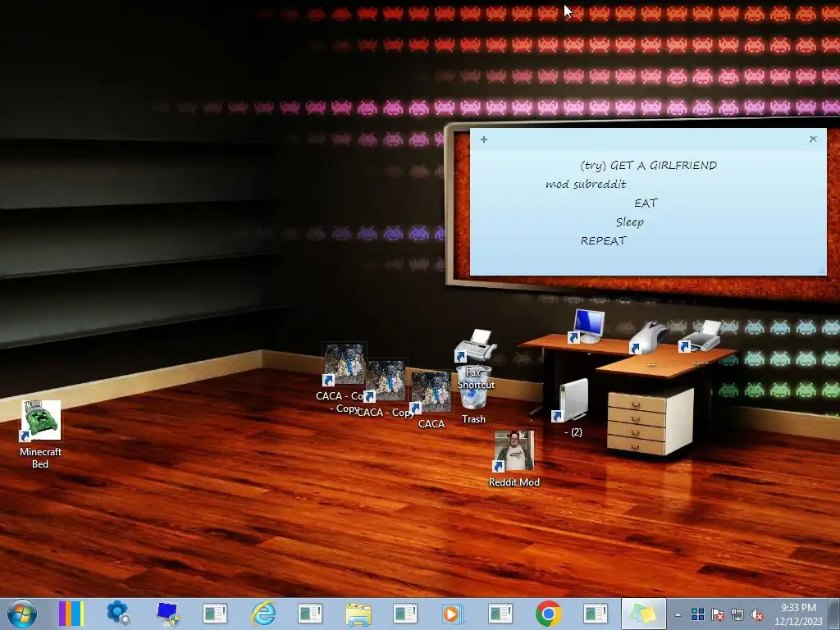Open Windows Media Player from taskbar
840x630 pixels.
click(453, 614)
